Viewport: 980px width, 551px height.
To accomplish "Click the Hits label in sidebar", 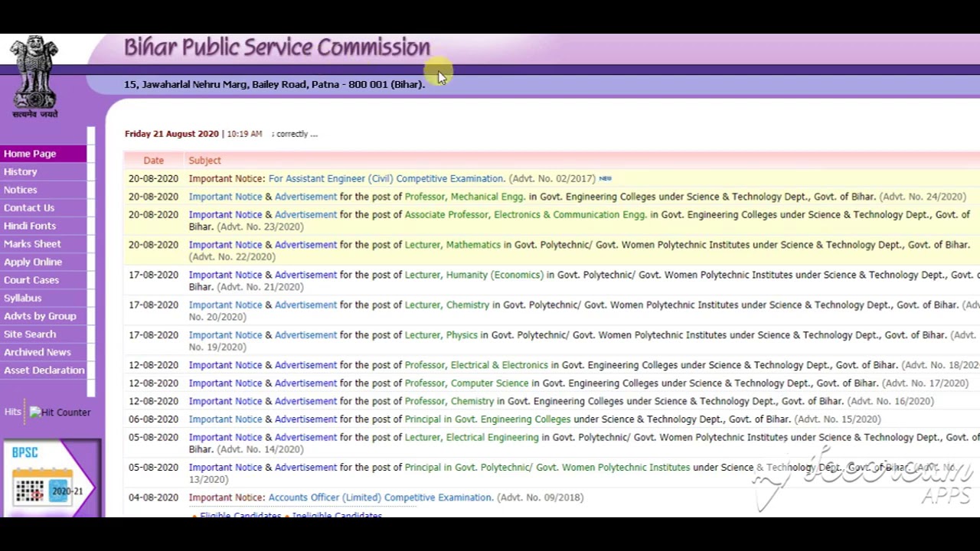I will [x=12, y=412].
